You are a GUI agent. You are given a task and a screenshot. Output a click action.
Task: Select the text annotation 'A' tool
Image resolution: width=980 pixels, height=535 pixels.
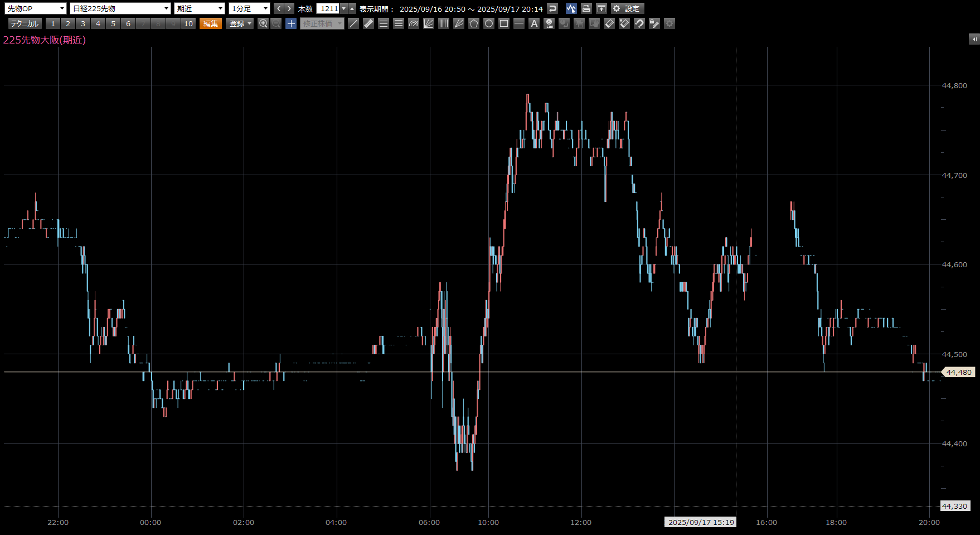534,23
